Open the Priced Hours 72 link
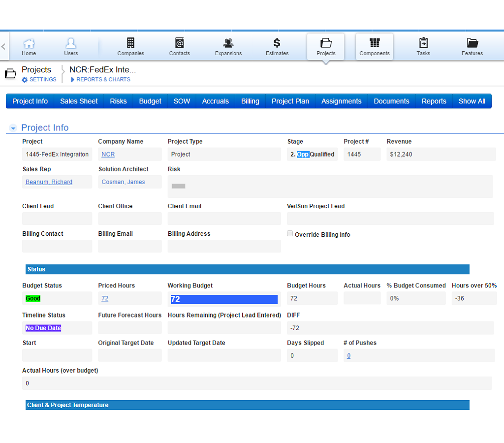This screenshot has width=504, height=443. [x=105, y=298]
